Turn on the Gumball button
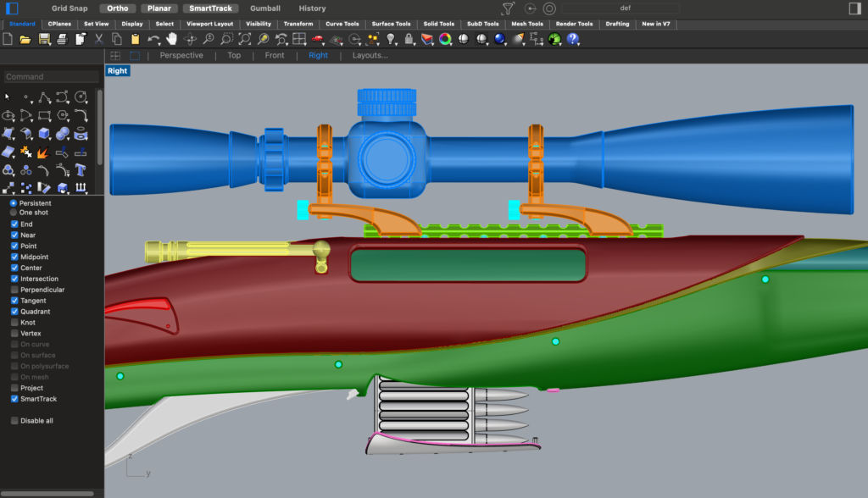 (x=265, y=8)
